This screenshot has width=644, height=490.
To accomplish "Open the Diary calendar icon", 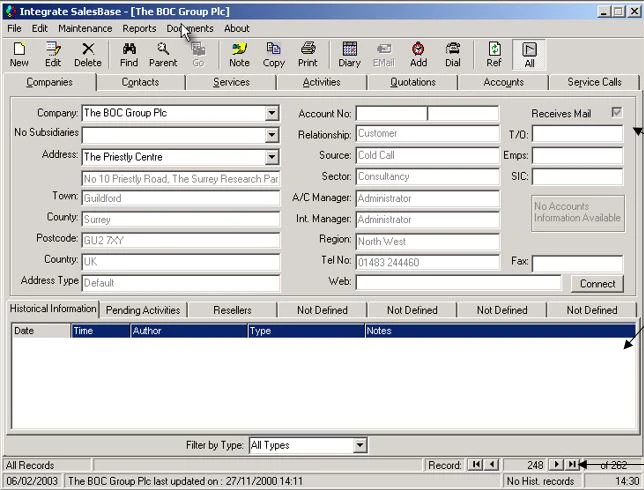I will (x=350, y=55).
